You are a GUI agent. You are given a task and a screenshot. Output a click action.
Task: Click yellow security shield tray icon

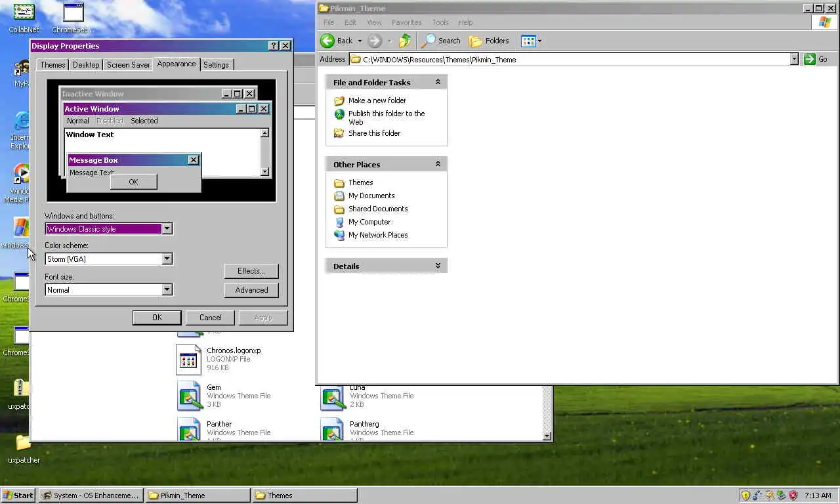(745, 495)
